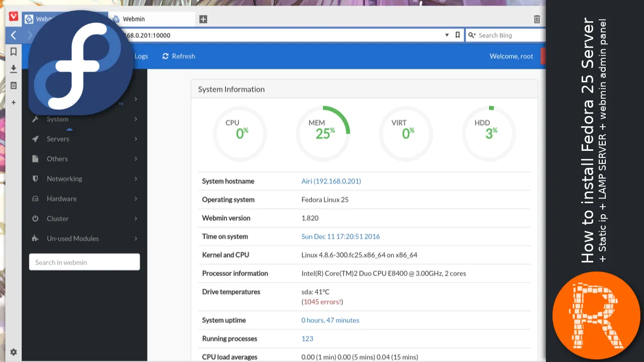Click the drive icon beside Hardware

click(35, 199)
